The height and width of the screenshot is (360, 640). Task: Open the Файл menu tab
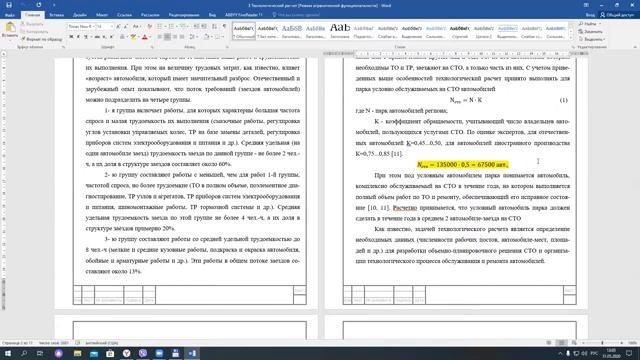[x=9, y=15]
